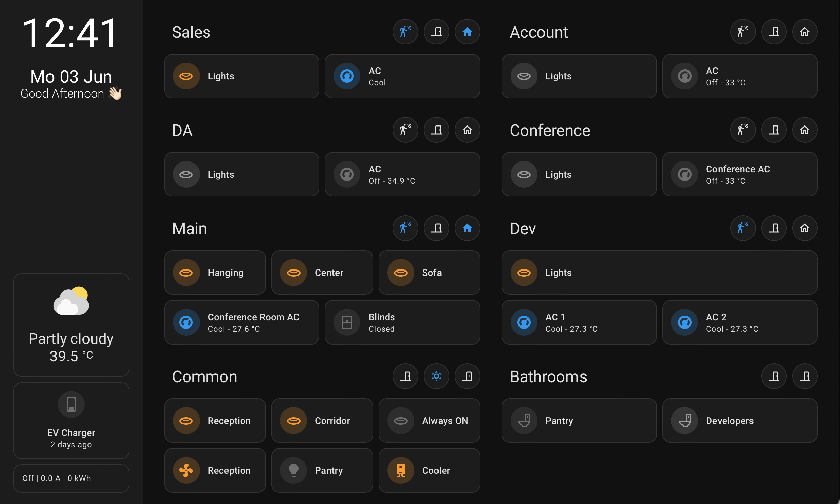Select the Main room tab label

189,228
